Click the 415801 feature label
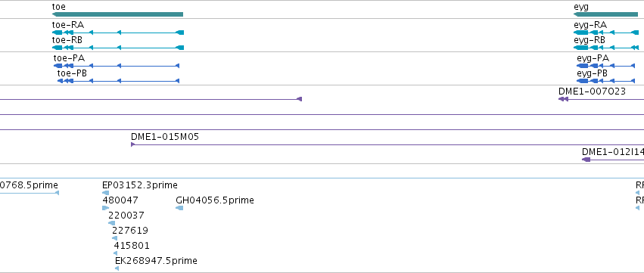Image resolution: width=644 pixels, height=273 pixels. [132, 246]
